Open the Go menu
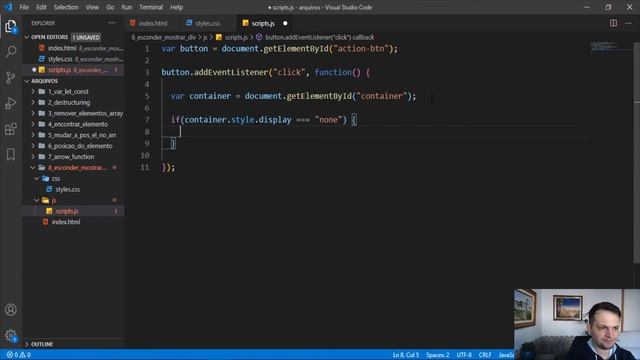This screenshot has width=640, height=360. (x=110, y=7)
